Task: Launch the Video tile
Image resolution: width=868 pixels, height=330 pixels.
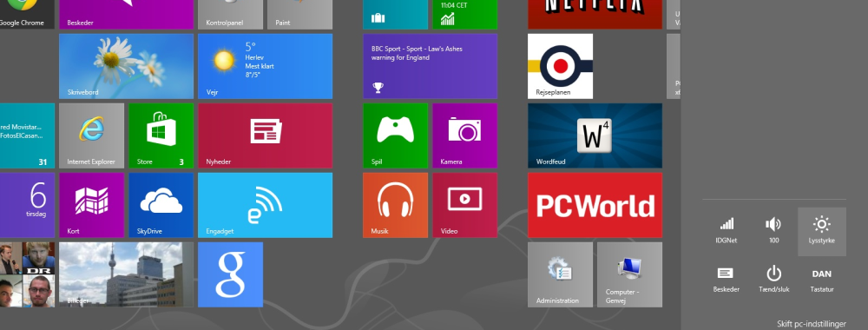Action: pyautogui.click(x=465, y=205)
